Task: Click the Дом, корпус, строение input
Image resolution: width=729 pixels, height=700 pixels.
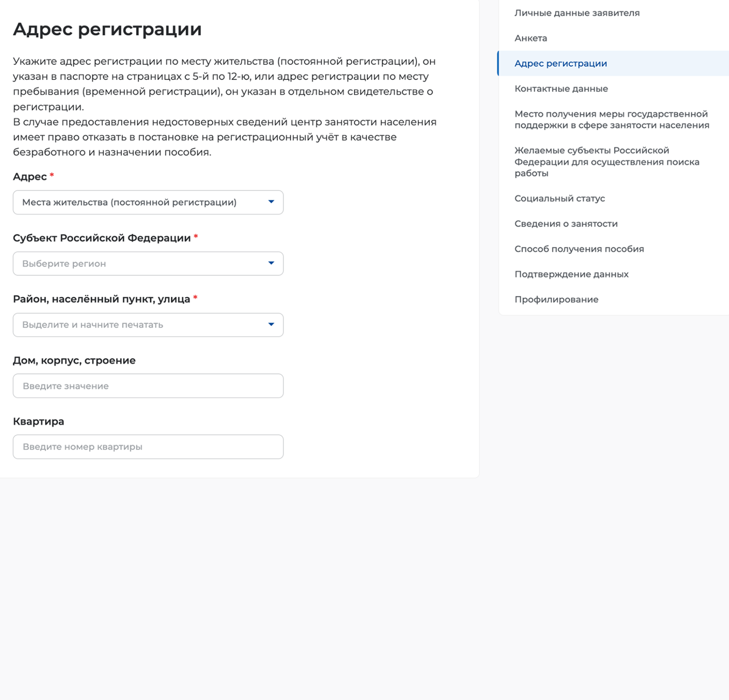Action: click(148, 386)
